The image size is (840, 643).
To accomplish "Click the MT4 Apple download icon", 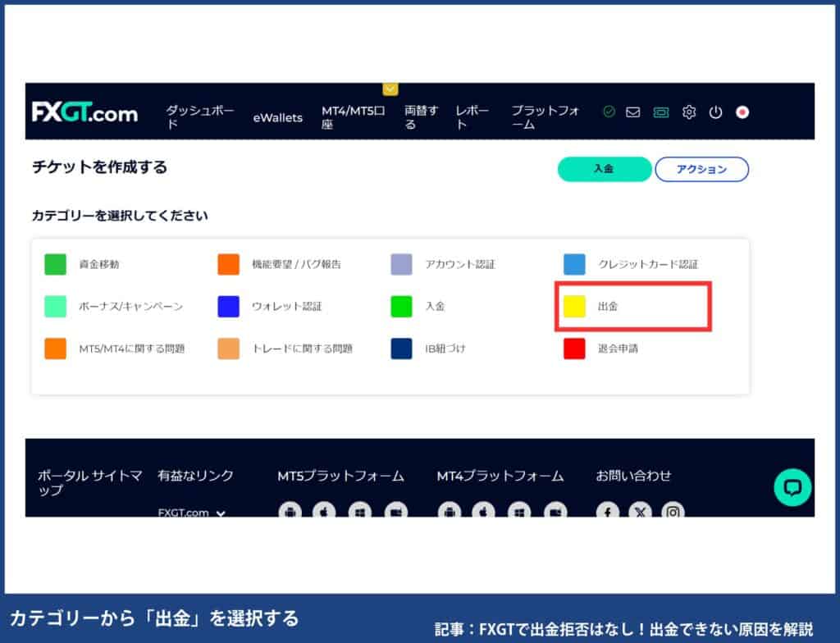I will point(483,511).
